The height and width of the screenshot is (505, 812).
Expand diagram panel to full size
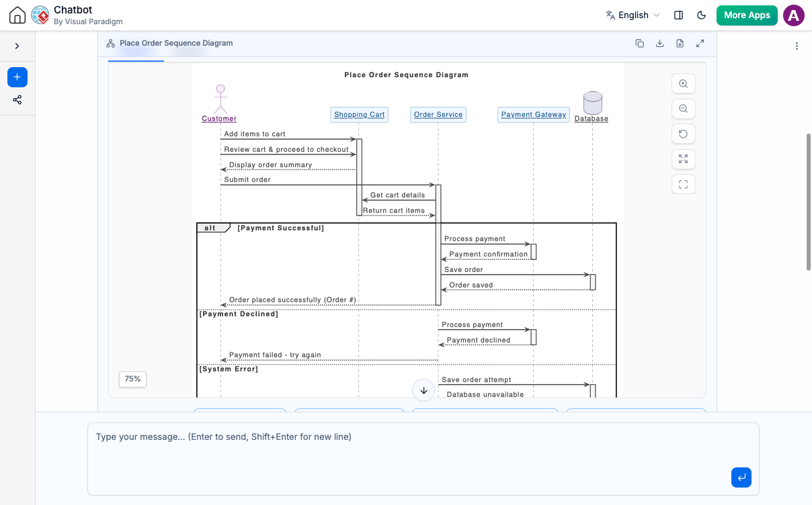click(x=700, y=43)
